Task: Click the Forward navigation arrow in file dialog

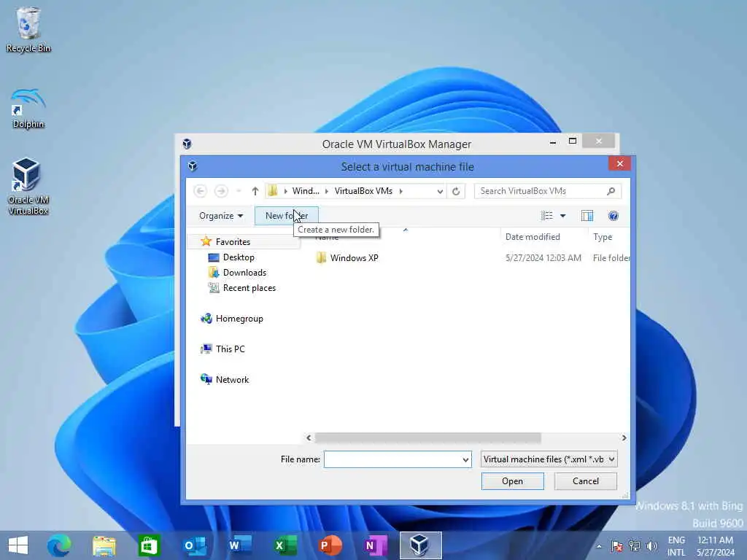Action: [x=220, y=191]
